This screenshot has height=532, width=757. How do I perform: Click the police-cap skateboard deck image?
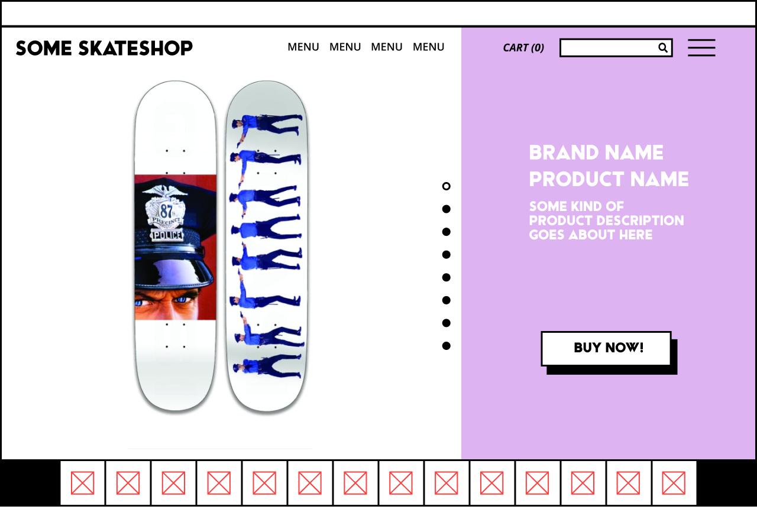point(174,248)
